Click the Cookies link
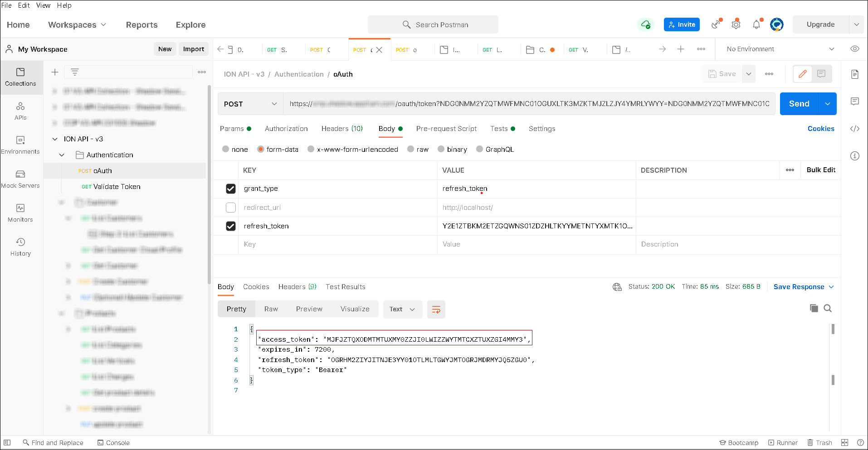Image resolution: width=868 pixels, height=450 pixels. (x=821, y=129)
